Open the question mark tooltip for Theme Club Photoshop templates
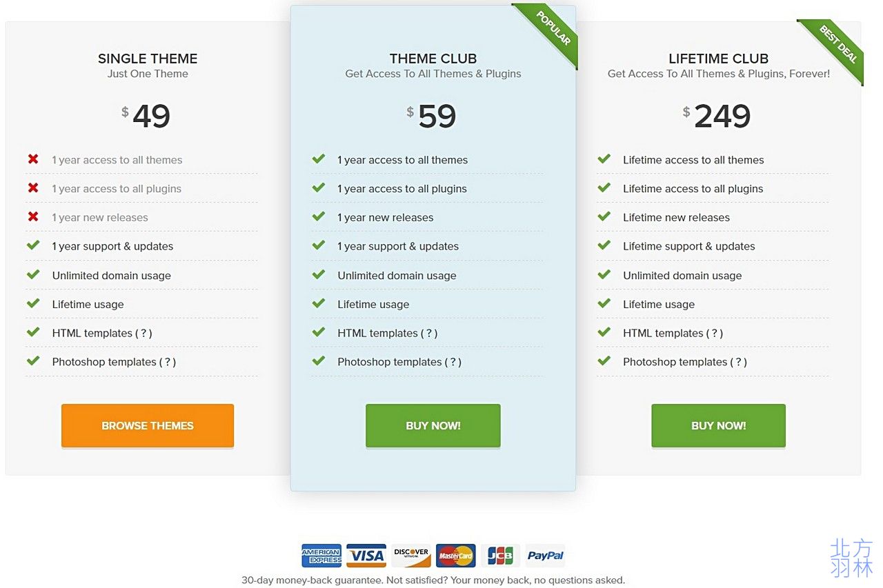The width and height of the screenshot is (883, 588). (453, 362)
